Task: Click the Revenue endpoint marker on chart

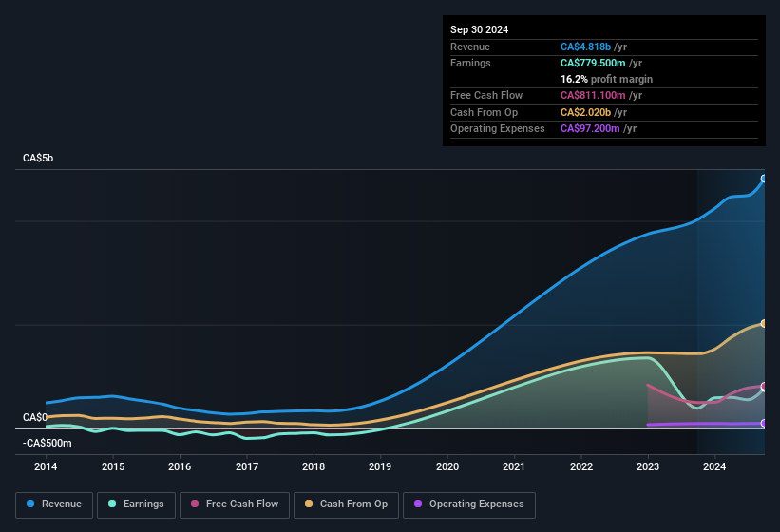Action: [x=764, y=179]
